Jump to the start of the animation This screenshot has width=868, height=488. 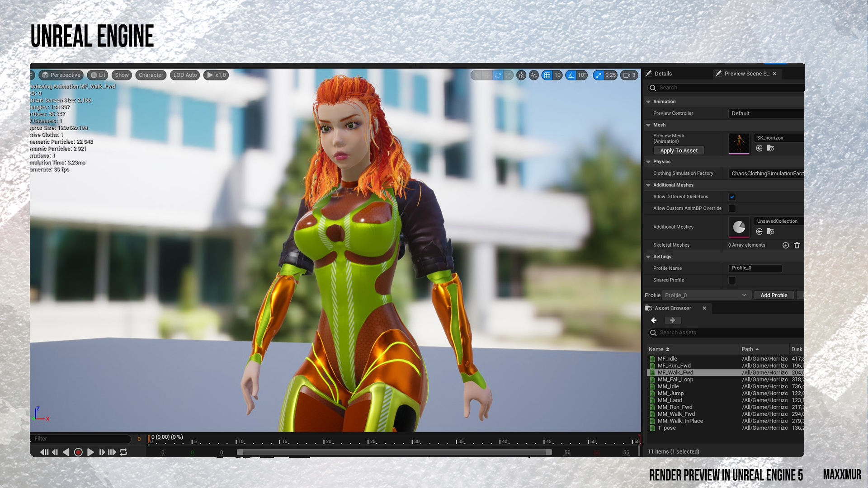(x=44, y=452)
